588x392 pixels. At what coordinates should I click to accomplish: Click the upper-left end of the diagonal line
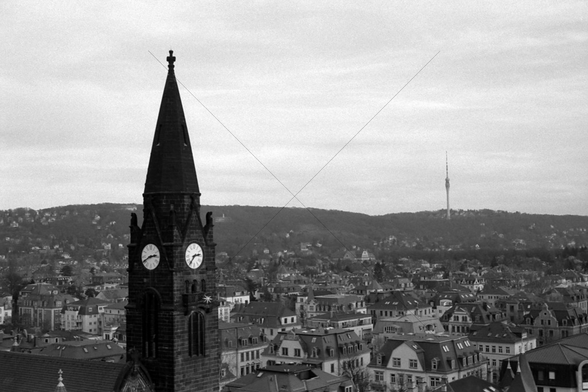point(149,51)
